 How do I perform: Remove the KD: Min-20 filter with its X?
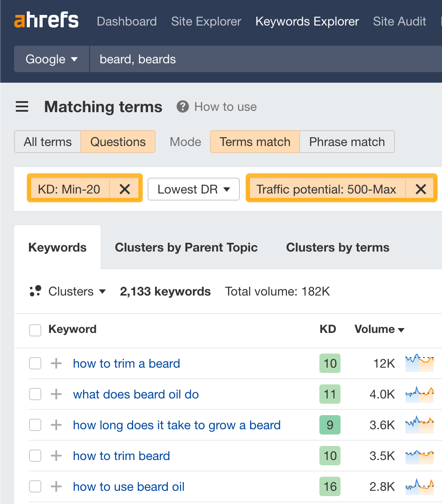pyautogui.click(x=125, y=189)
